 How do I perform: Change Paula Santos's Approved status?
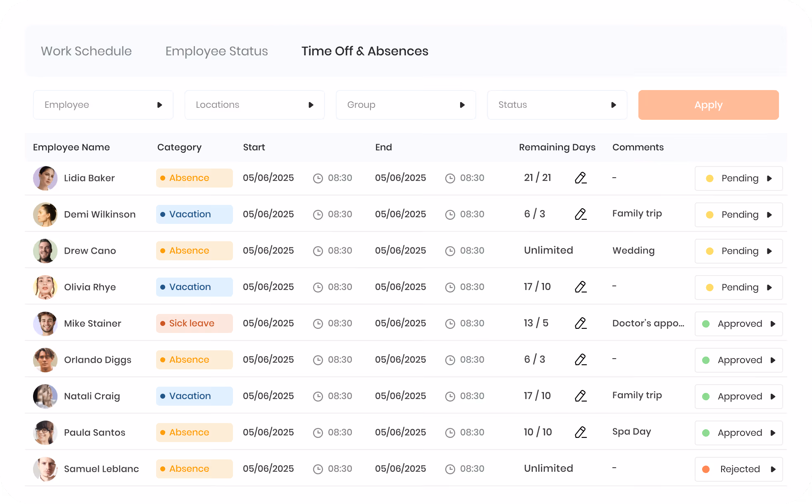[x=738, y=433]
